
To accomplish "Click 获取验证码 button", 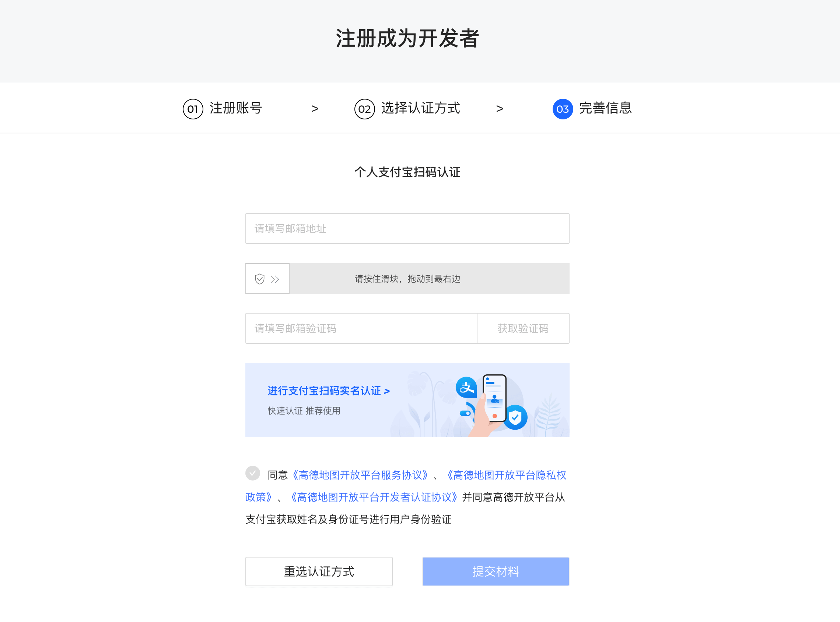I will (523, 328).
